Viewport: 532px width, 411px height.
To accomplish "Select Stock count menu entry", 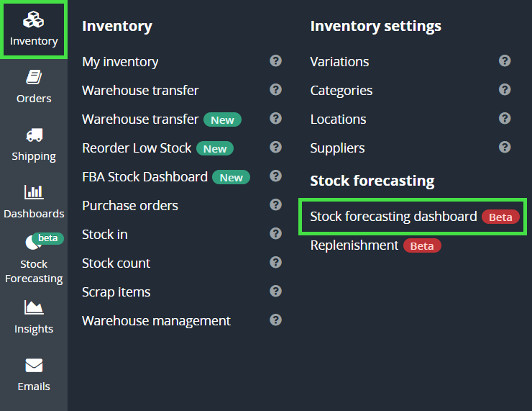I will pyautogui.click(x=116, y=263).
